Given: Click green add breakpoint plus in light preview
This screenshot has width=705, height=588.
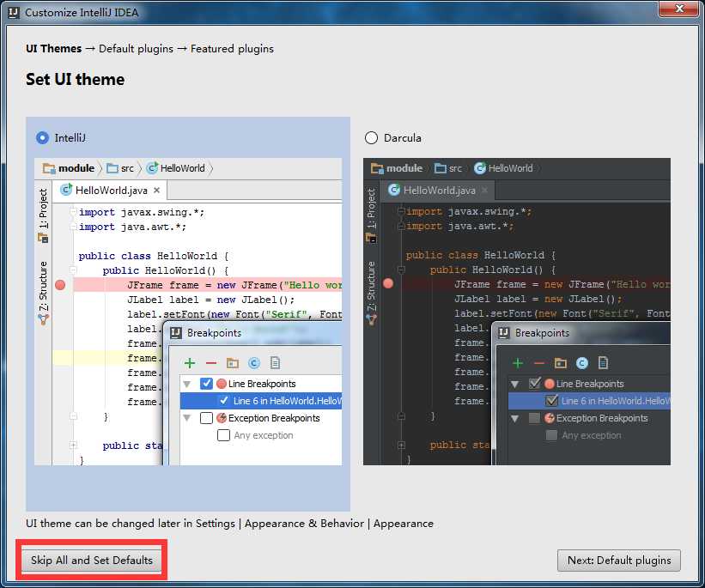Looking at the screenshot, I should click(190, 363).
